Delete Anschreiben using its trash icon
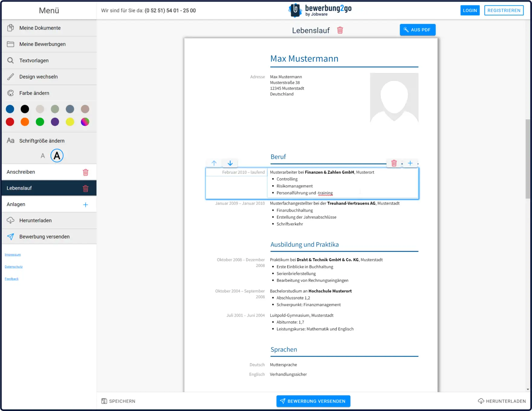Image resolution: width=532 pixels, height=411 pixels. pos(86,172)
